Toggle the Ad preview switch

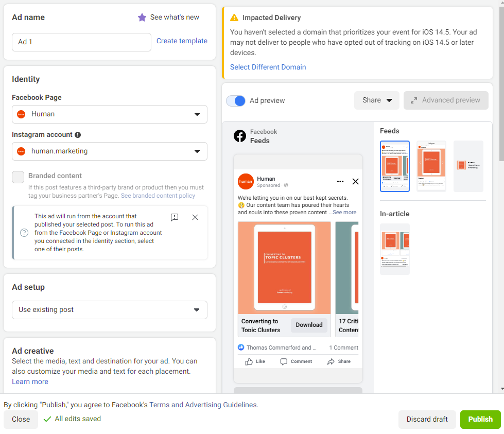point(236,100)
